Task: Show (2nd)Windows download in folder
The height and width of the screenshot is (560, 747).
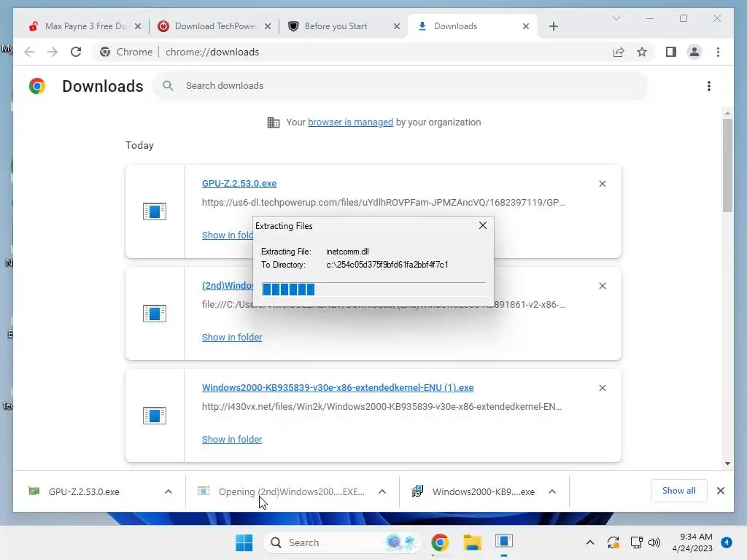Action: [x=232, y=337]
